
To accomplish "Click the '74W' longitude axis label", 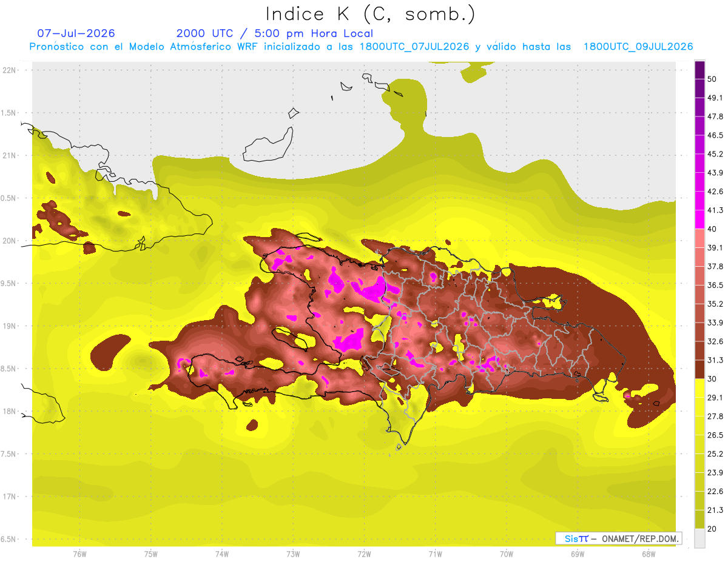I will (x=221, y=554).
